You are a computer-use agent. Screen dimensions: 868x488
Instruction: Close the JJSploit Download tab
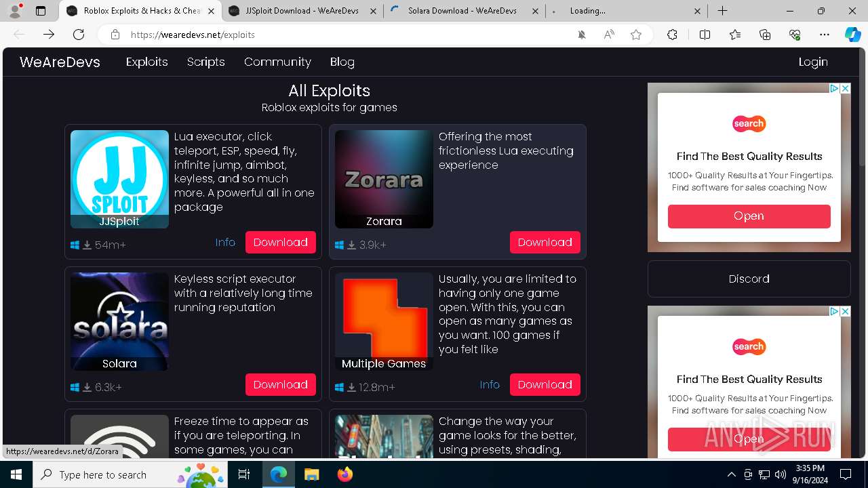click(x=372, y=11)
